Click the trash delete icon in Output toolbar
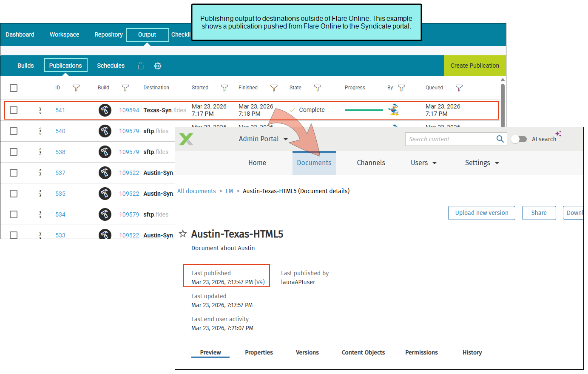The image size is (588, 374). click(x=141, y=66)
